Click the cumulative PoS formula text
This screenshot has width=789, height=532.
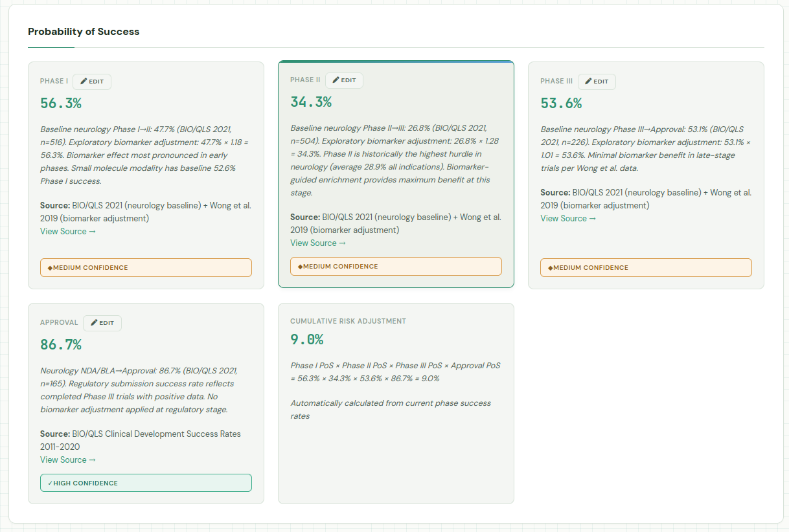point(395,372)
